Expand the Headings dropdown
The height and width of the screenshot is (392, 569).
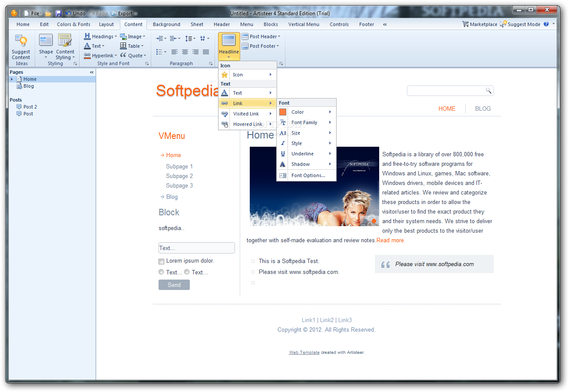100,36
